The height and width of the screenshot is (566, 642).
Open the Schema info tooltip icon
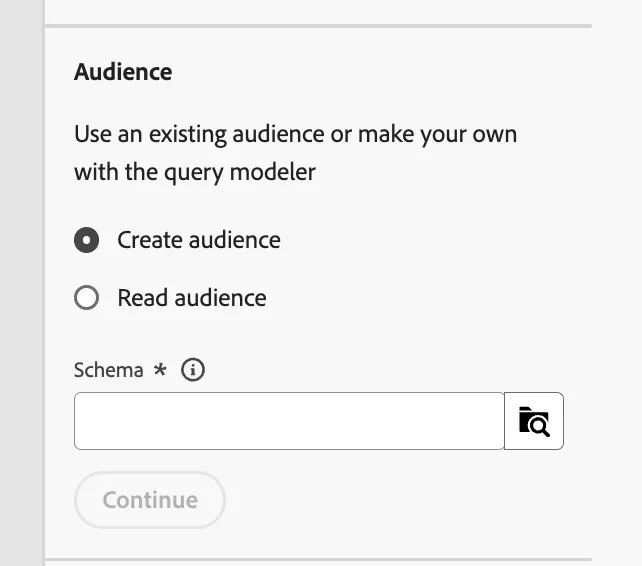pos(193,370)
